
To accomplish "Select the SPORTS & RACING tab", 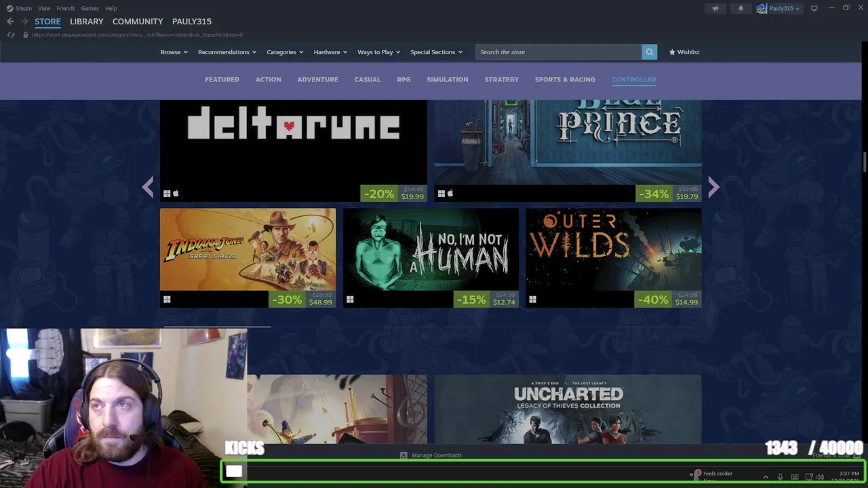I will pyautogui.click(x=565, y=79).
